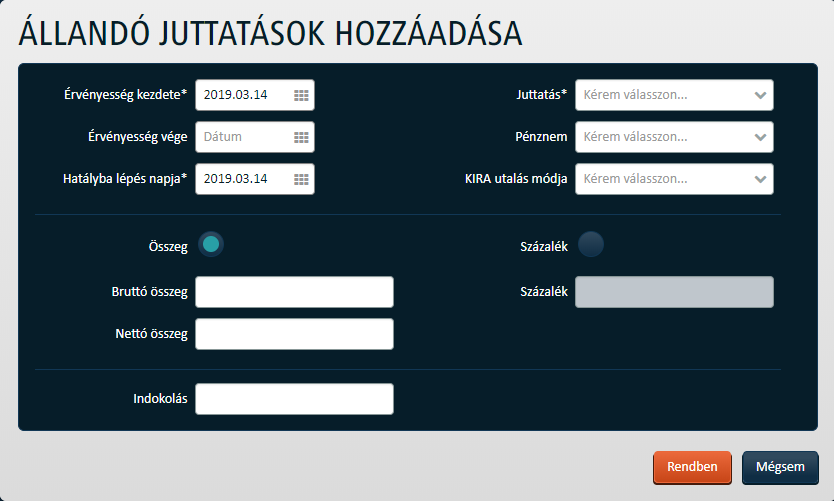Viewport: 834px width, 501px height.
Task: Open the KIRA utalás módja dropdown
Action: [x=674, y=179]
